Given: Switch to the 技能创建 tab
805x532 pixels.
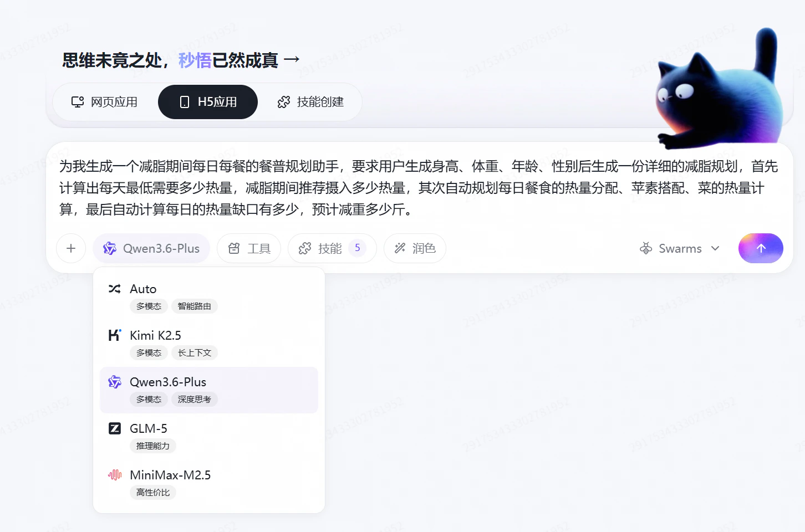Looking at the screenshot, I should [310, 102].
